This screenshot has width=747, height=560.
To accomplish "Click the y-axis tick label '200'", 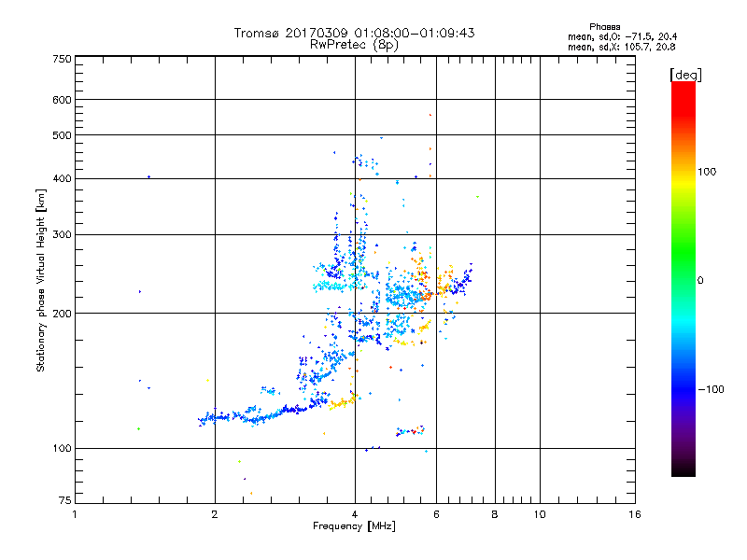I will (62, 314).
